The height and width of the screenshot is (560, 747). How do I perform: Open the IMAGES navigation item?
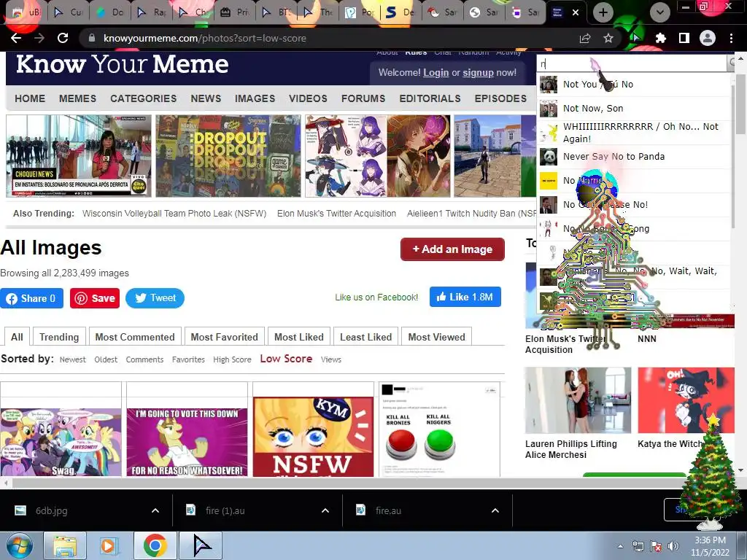(255, 98)
